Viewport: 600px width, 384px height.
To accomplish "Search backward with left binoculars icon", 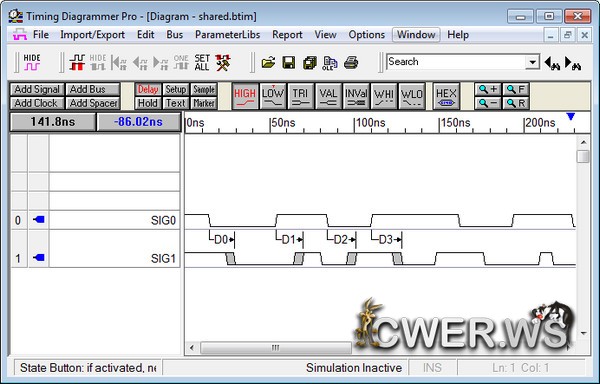I will point(552,63).
